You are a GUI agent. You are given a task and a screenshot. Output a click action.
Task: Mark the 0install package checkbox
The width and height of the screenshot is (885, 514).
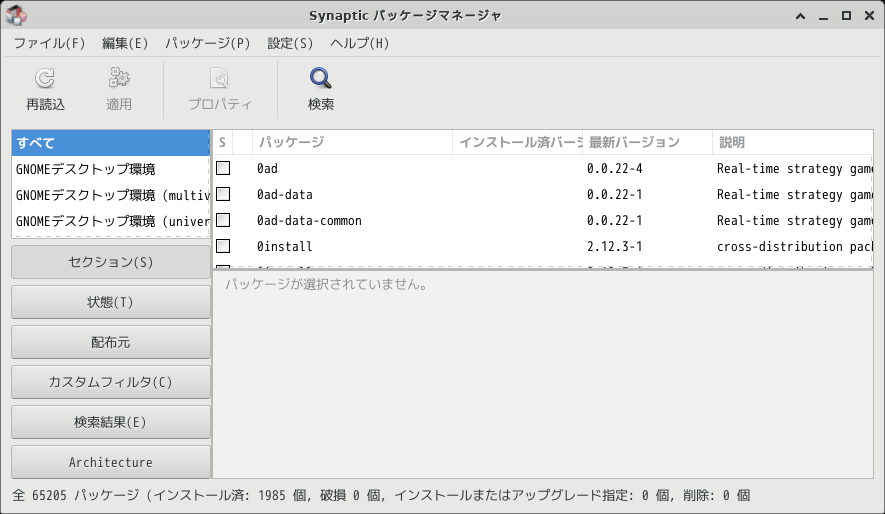(223, 246)
